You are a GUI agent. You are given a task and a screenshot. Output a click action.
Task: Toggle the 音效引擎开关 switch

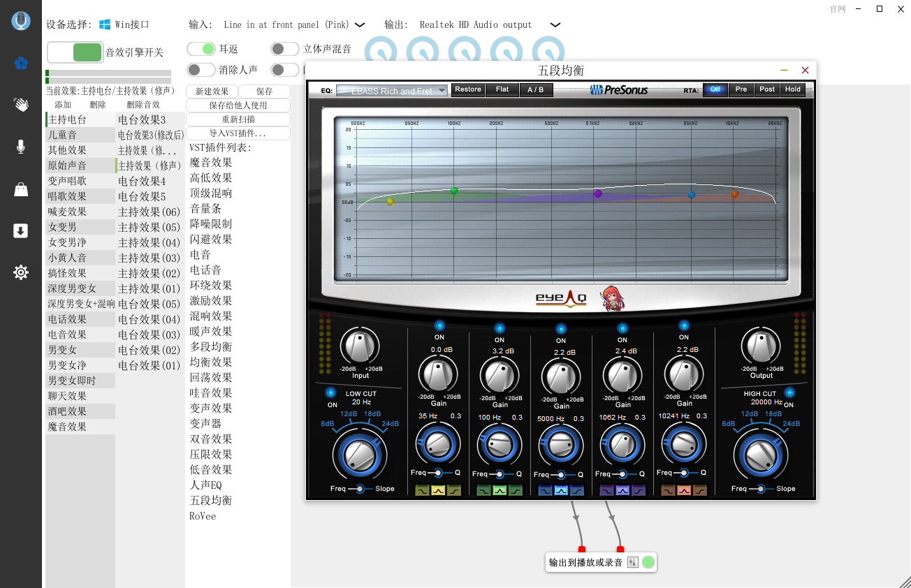tap(75, 52)
